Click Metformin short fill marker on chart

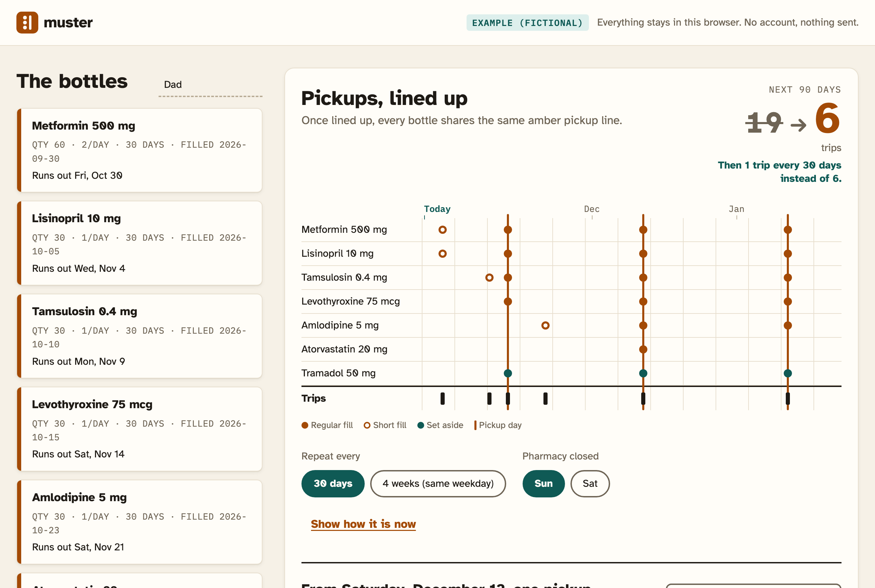[x=442, y=230]
